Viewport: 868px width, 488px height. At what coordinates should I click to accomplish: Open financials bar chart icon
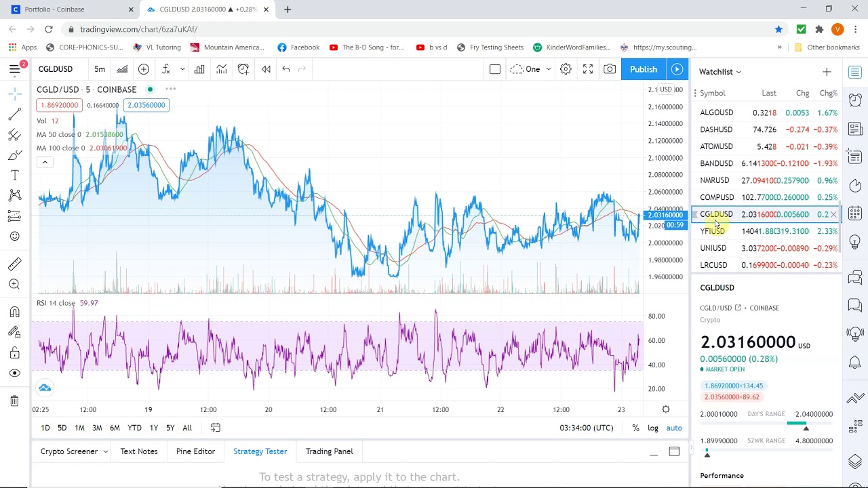(x=199, y=69)
